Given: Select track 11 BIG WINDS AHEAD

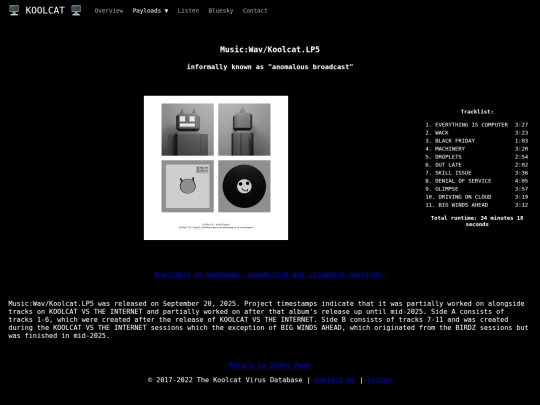Looking at the screenshot, I should pyautogui.click(x=477, y=205).
